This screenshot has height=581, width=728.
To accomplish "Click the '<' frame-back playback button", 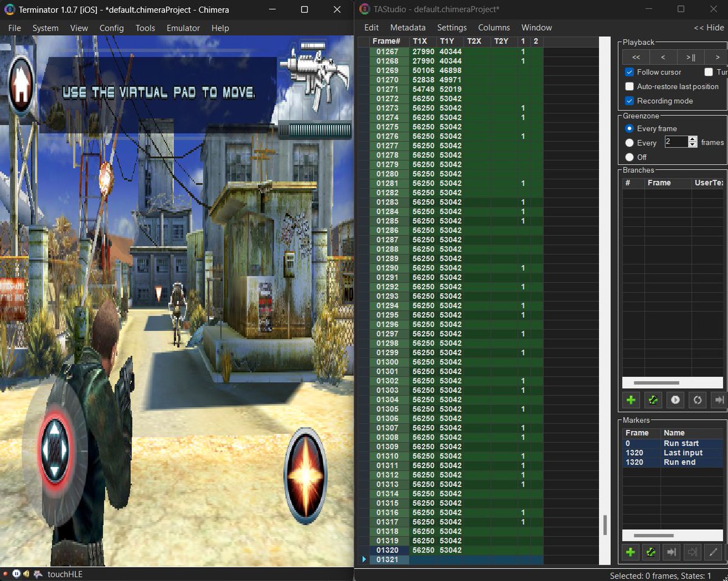I will coord(663,57).
